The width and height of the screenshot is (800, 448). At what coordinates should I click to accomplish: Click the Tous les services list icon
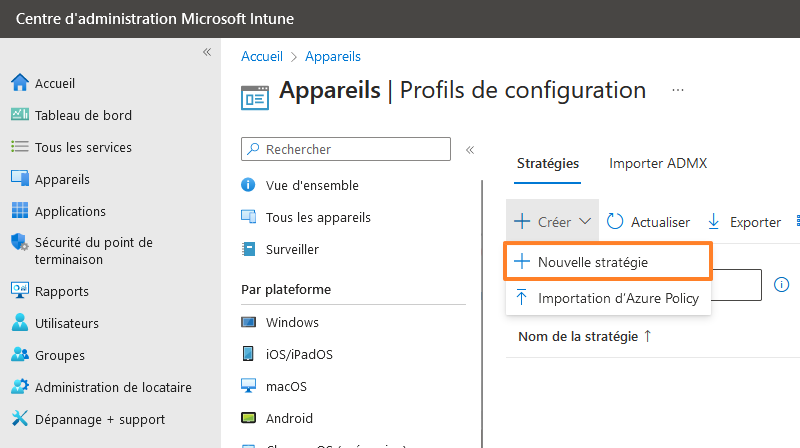tap(20, 147)
